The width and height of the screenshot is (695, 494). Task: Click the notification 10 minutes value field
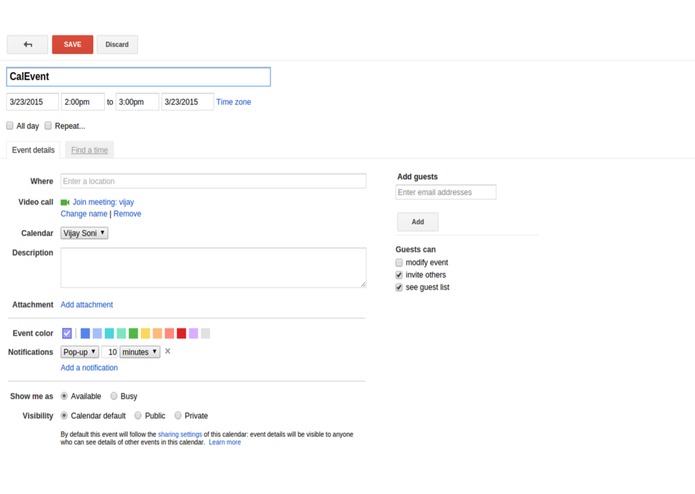click(109, 352)
